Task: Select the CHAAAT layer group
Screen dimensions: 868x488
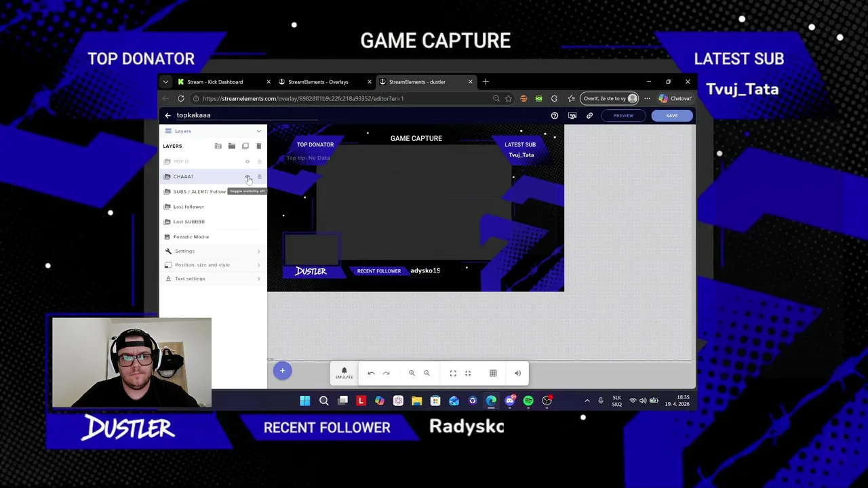Action: (x=213, y=176)
